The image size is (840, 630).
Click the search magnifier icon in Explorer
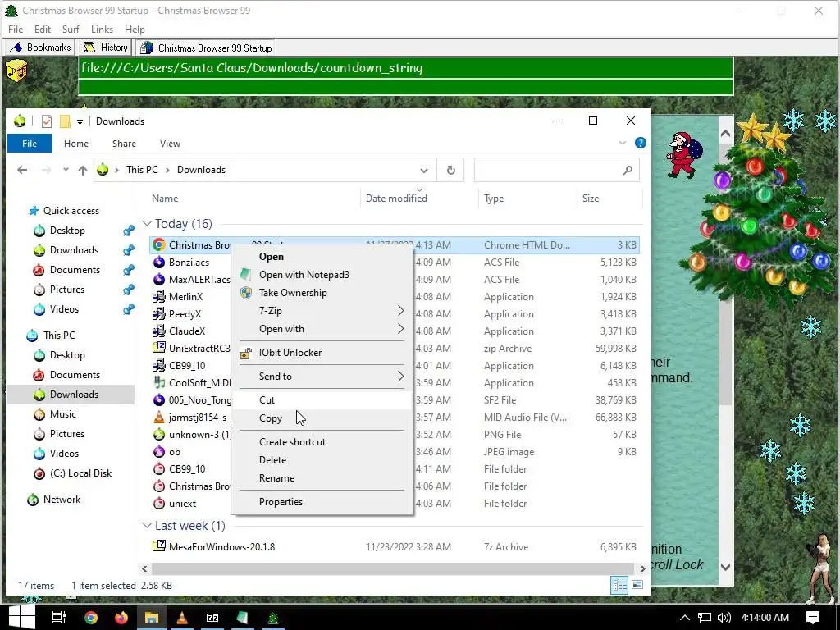628,170
